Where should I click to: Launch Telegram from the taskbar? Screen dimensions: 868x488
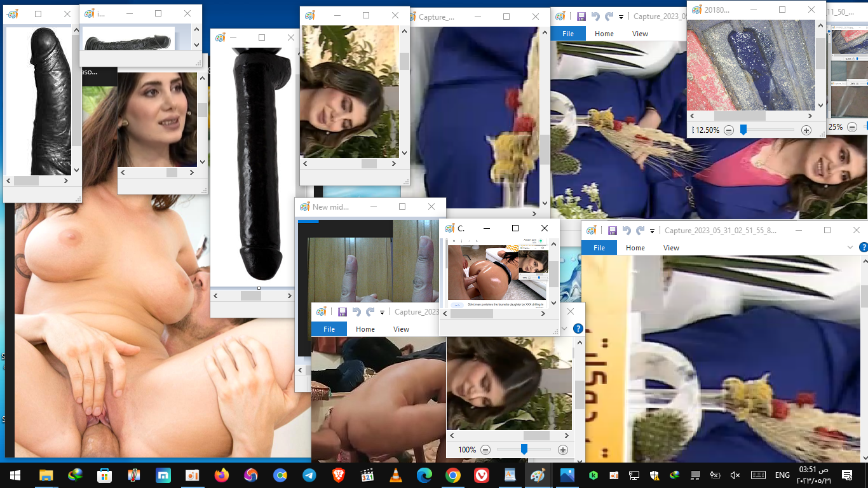tap(309, 475)
